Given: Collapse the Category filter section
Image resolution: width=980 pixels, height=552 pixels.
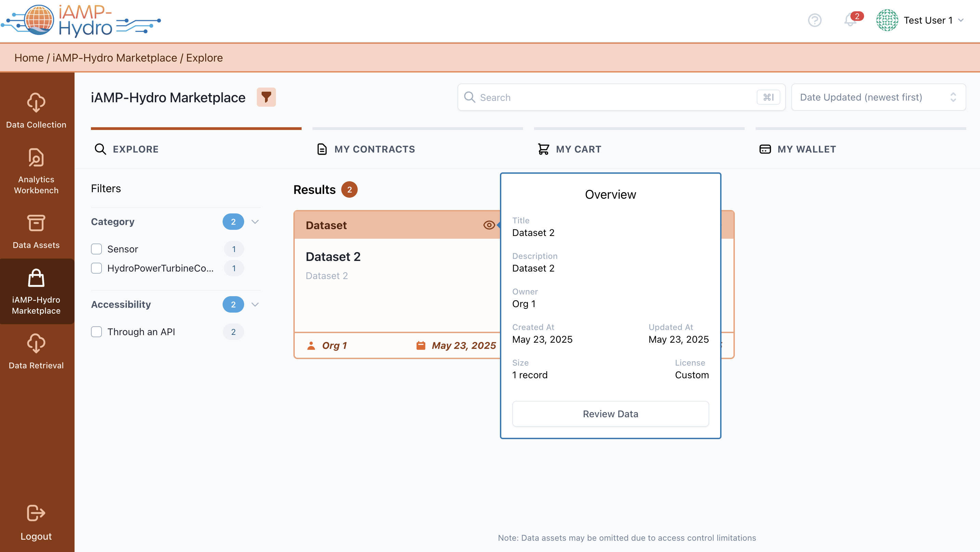Looking at the screenshot, I should point(255,222).
